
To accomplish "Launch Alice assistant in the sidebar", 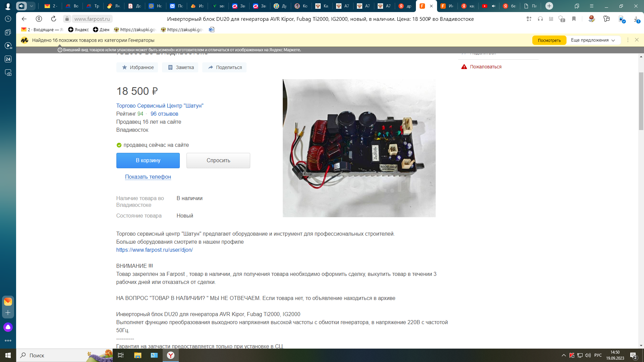I will (x=8, y=327).
